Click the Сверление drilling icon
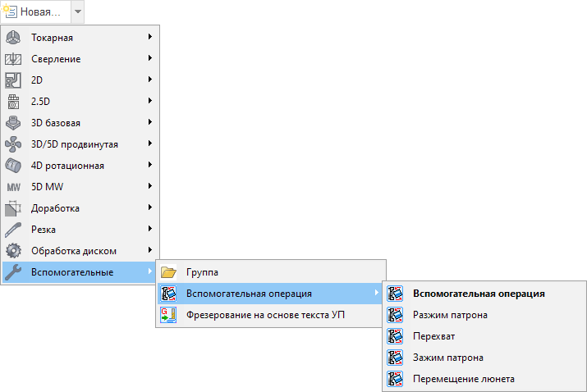The height and width of the screenshot is (392, 587). [x=13, y=59]
